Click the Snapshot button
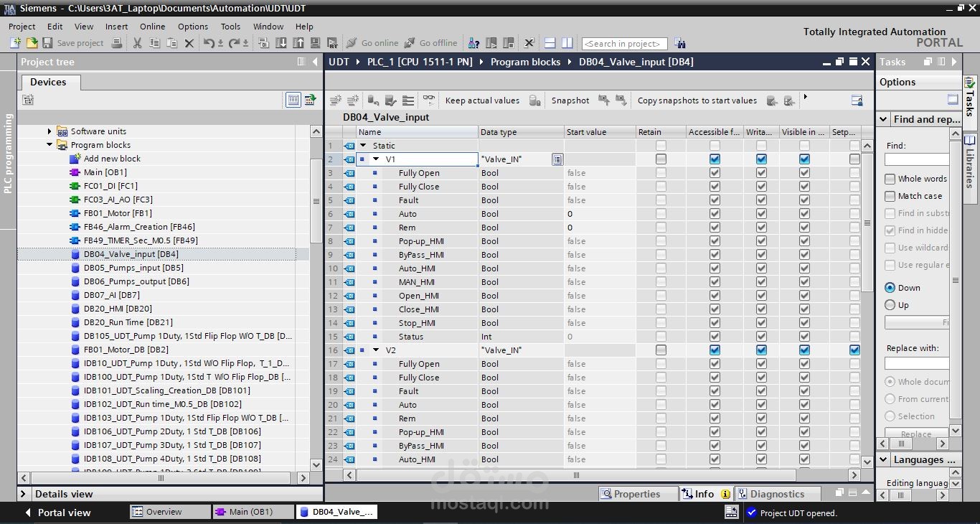Screen dimensions: 980x524 tap(570, 100)
